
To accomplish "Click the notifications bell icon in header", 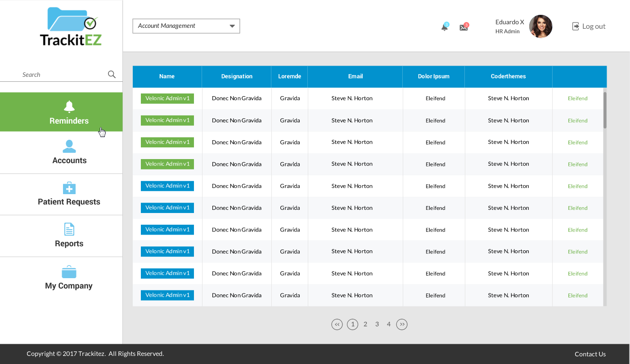I will [x=445, y=27].
